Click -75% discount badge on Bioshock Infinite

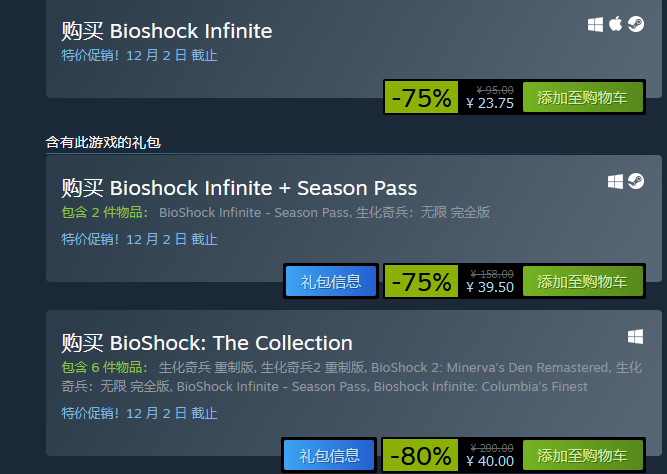[422, 97]
